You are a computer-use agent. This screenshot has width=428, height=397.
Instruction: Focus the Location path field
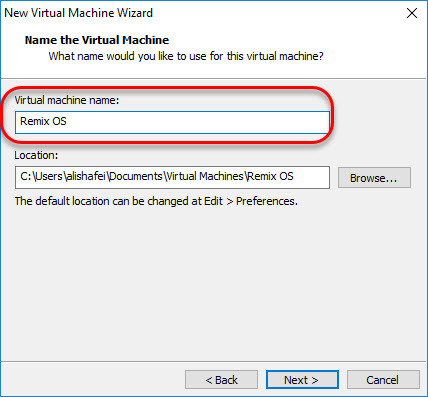click(x=172, y=177)
